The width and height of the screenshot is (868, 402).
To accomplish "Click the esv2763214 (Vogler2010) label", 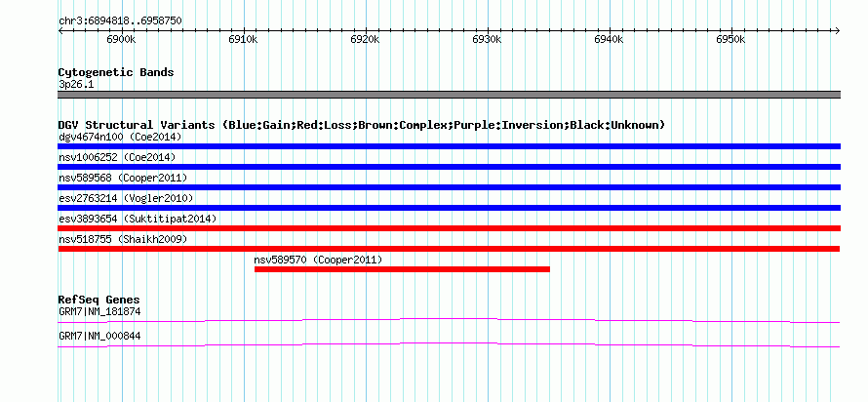I will point(126,198).
